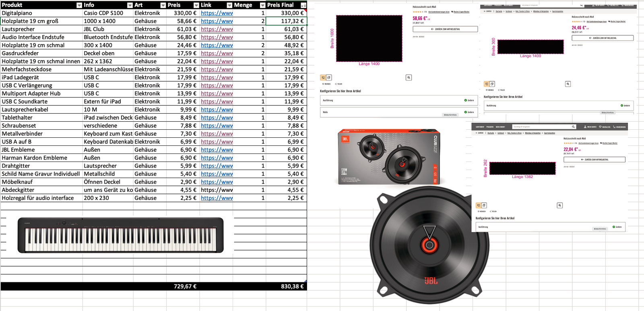
Task: Click Merken heart in 58,66 € screenshot
Action: coord(323,84)
